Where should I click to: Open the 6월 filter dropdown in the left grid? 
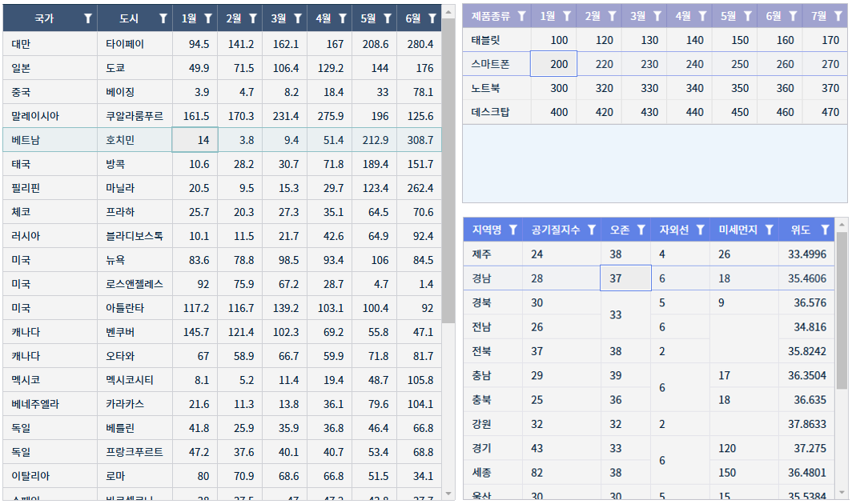pyautogui.click(x=432, y=18)
